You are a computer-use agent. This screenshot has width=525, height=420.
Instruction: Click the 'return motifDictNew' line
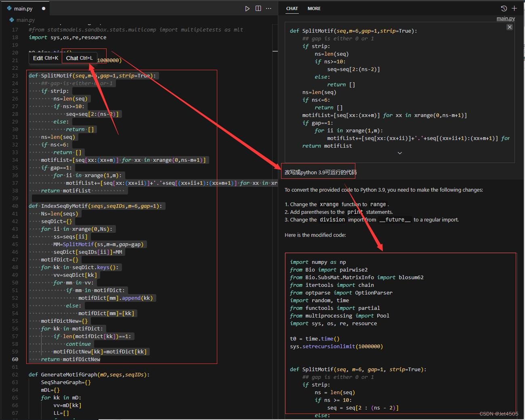(x=70, y=359)
